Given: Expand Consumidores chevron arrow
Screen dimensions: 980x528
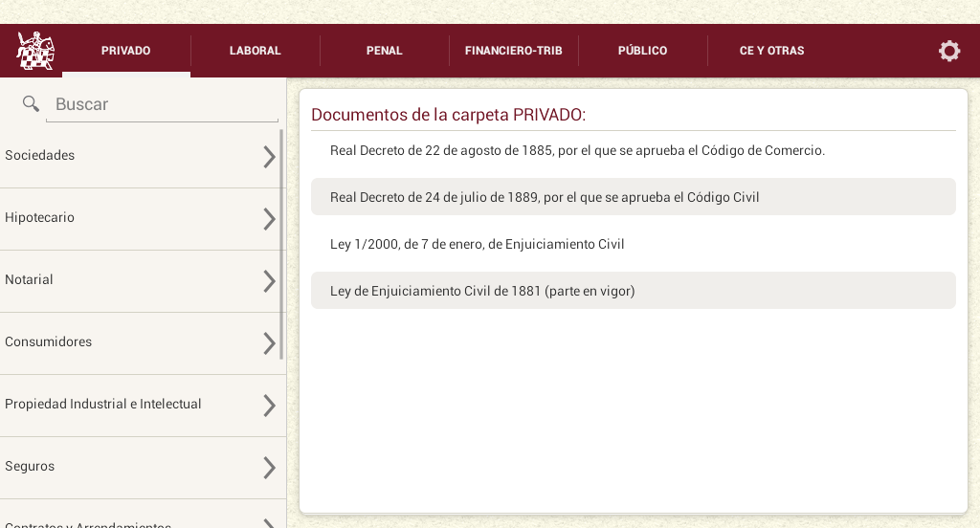Looking at the screenshot, I should [x=269, y=343].
